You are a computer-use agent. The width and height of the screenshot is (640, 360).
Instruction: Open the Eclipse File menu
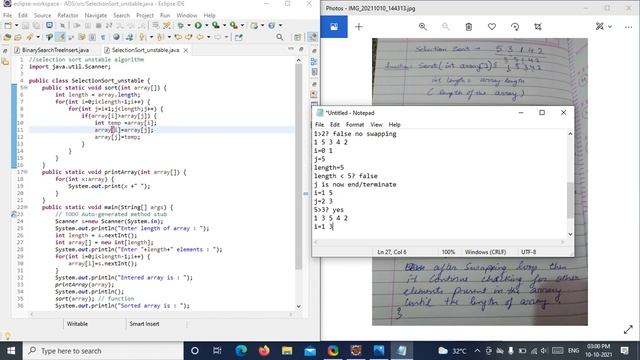coord(7,16)
